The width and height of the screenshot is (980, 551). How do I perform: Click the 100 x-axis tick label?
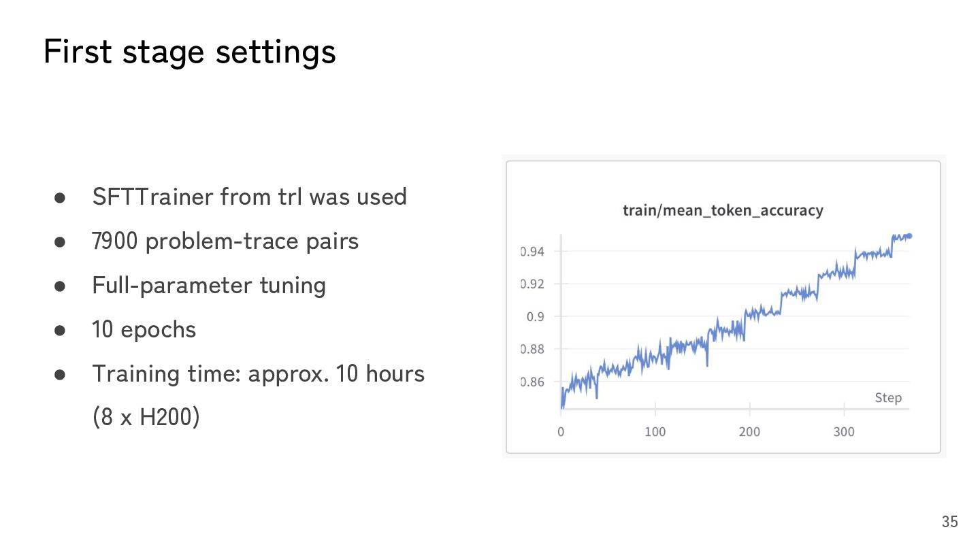[x=655, y=432]
